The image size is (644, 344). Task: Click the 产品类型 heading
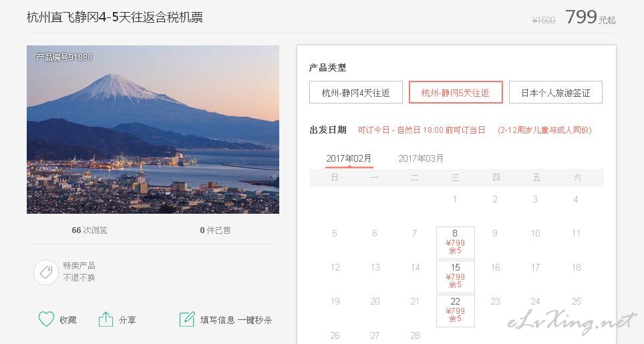point(328,67)
